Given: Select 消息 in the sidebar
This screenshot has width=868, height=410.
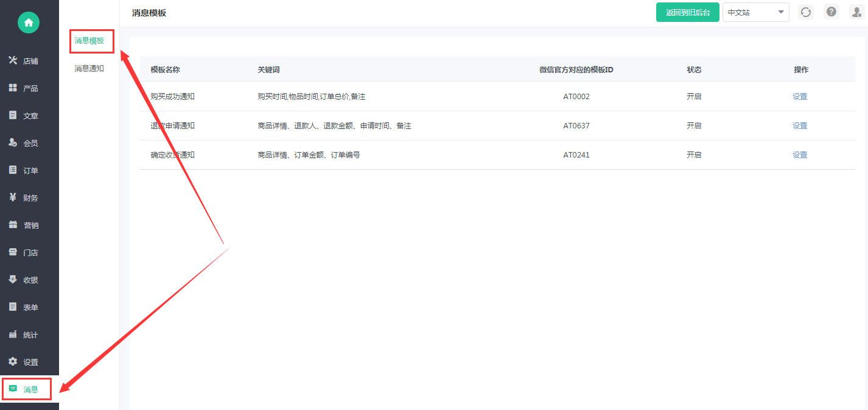Looking at the screenshot, I should (29, 389).
